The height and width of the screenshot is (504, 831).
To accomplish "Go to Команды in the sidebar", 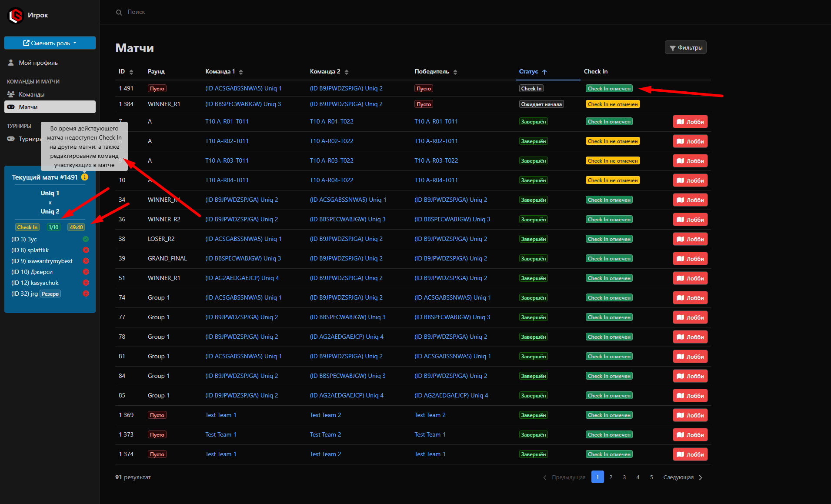I will click(x=31, y=94).
